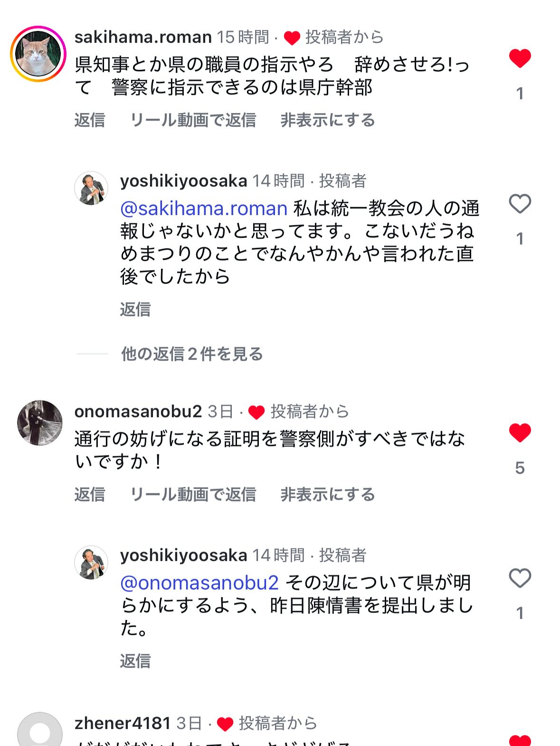Open yoshikiyoosaka's avatar in first reply
This screenshot has height=746, width=560.
click(x=91, y=189)
